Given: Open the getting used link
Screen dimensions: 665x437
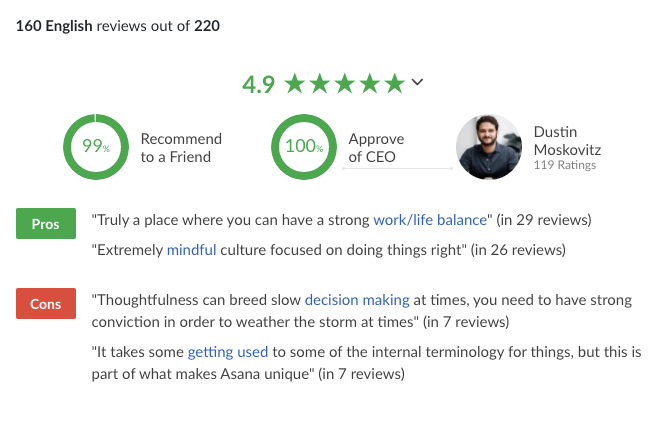Looking at the screenshot, I should (x=228, y=352).
